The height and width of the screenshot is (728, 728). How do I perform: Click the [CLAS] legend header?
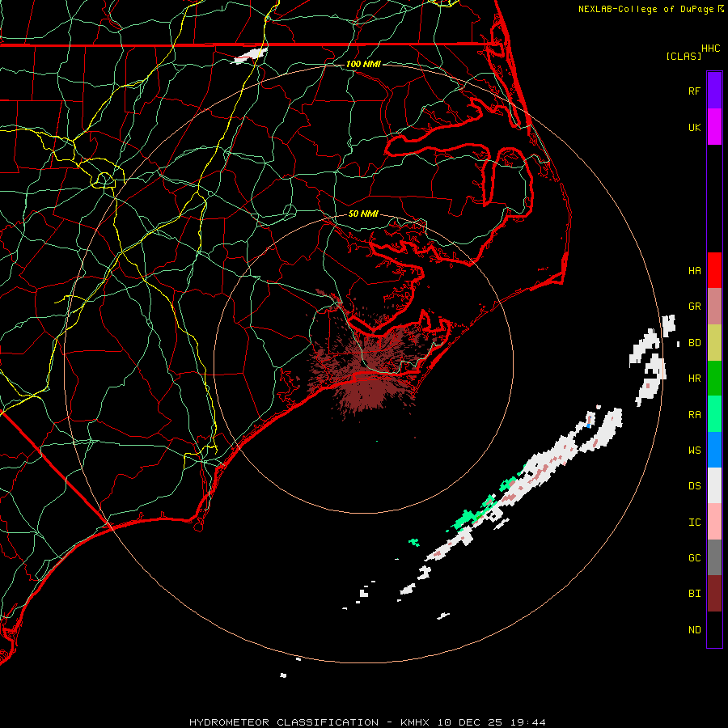tap(684, 56)
